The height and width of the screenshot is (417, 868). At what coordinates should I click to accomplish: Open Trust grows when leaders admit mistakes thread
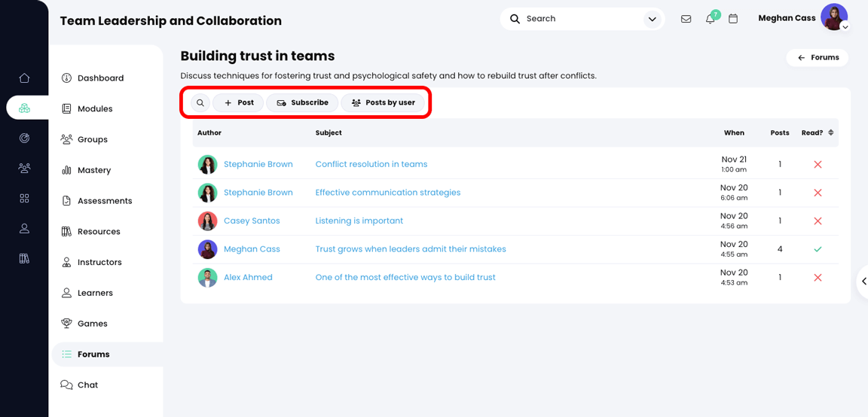tap(411, 249)
